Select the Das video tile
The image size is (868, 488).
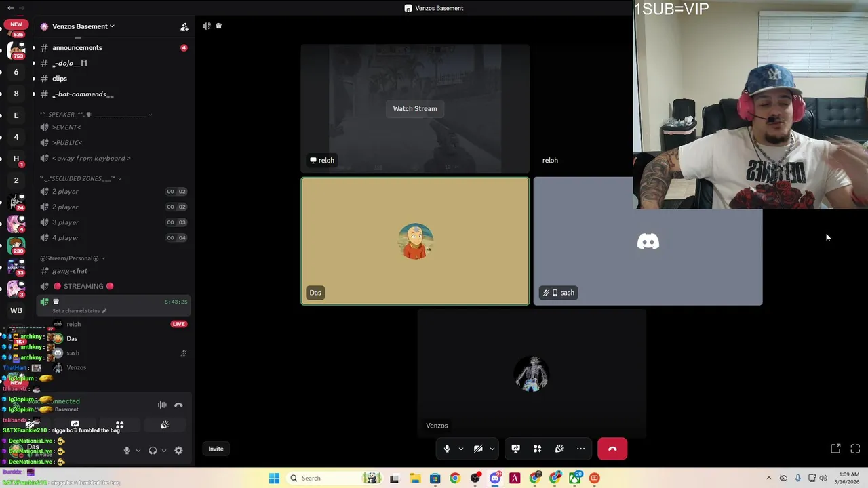click(x=415, y=241)
